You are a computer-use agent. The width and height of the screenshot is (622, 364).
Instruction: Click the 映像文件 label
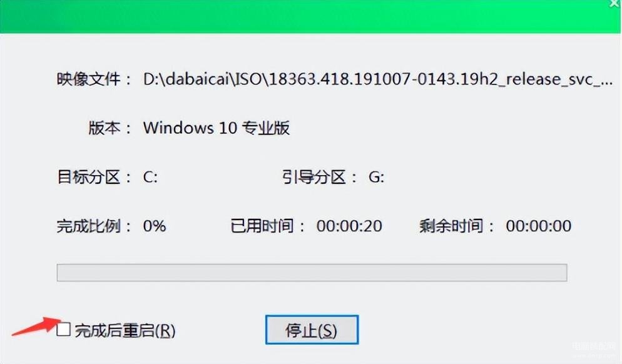[89, 79]
